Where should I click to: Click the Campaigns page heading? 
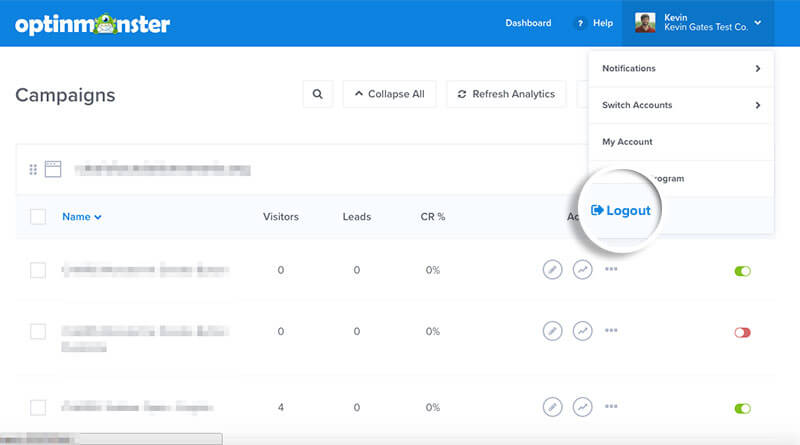[x=65, y=95]
